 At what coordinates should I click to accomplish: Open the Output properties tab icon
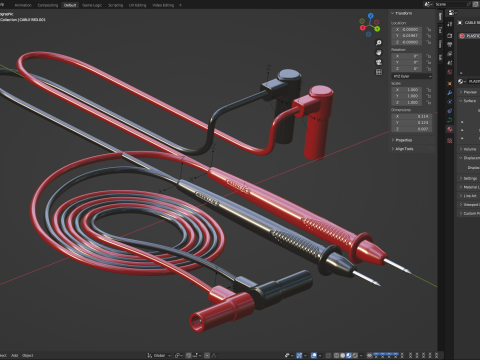[x=450, y=44]
